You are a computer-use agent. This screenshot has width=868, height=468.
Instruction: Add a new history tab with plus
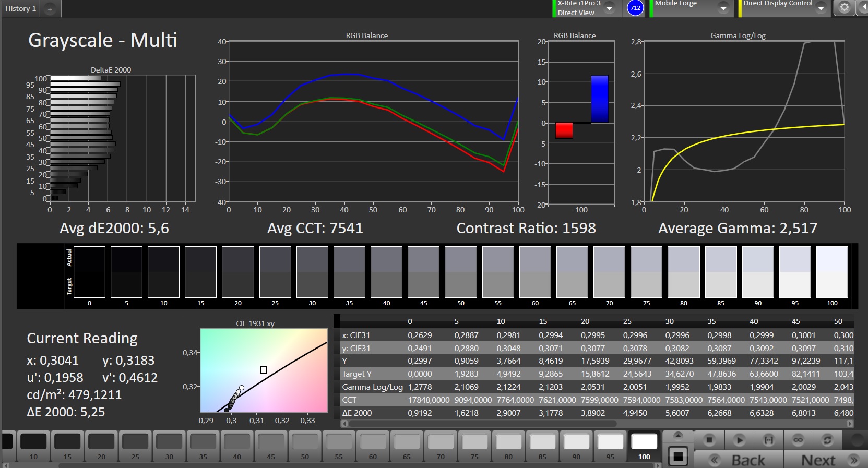click(50, 9)
